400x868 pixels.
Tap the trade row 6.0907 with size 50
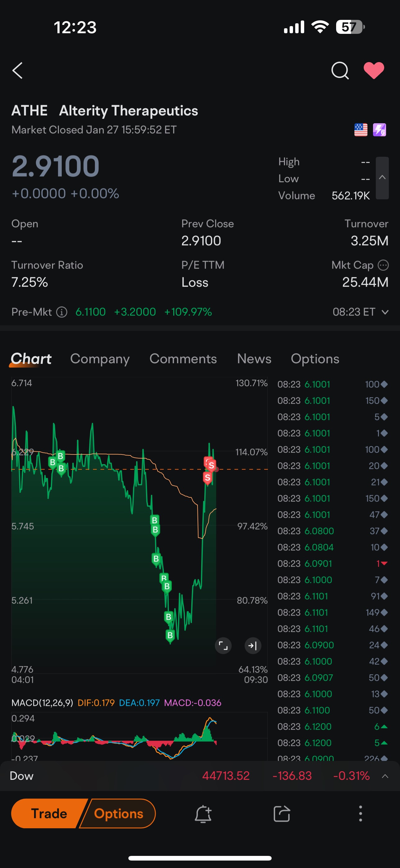[x=333, y=678]
